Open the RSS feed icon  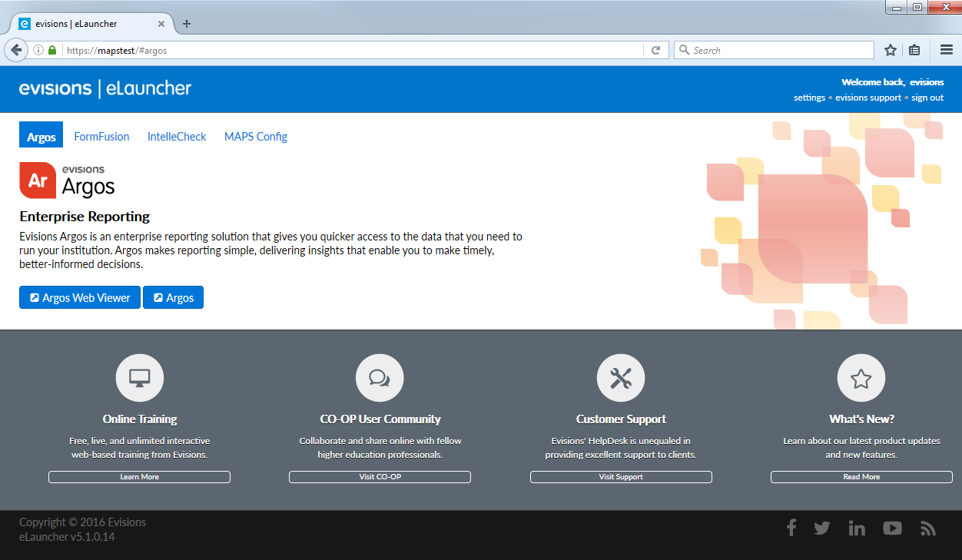click(x=928, y=529)
